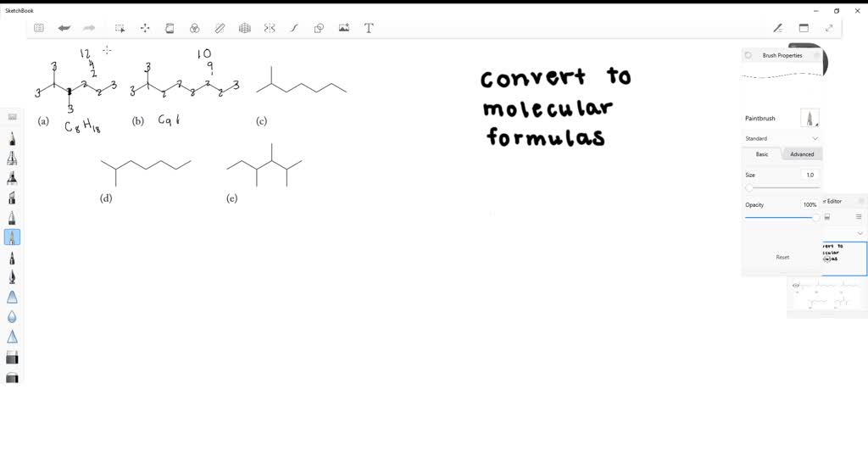Click the Brush Properties pin circle
The width and height of the screenshot is (868, 473).
tap(748, 55)
